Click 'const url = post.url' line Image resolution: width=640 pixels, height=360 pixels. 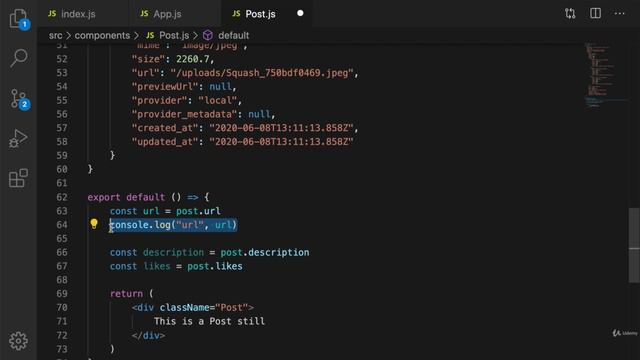(x=165, y=211)
